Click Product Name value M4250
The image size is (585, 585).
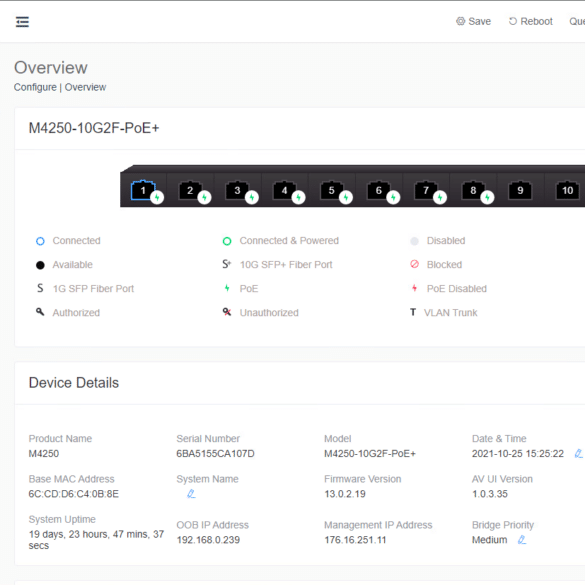point(44,454)
